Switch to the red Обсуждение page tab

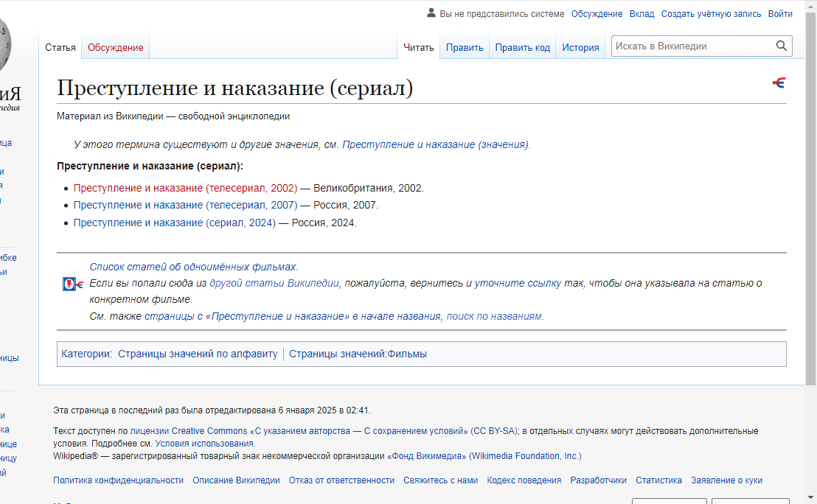(x=116, y=47)
